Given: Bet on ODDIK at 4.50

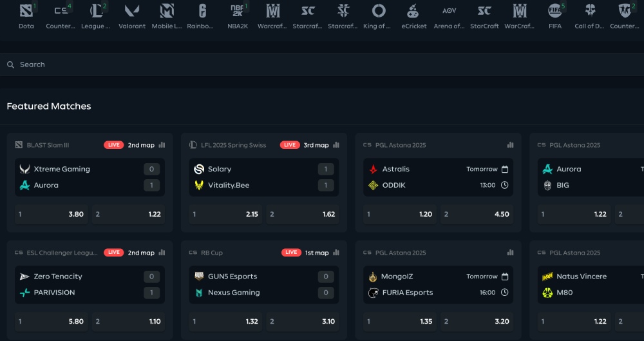Looking at the screenshot, I should (x=477, y=214).
